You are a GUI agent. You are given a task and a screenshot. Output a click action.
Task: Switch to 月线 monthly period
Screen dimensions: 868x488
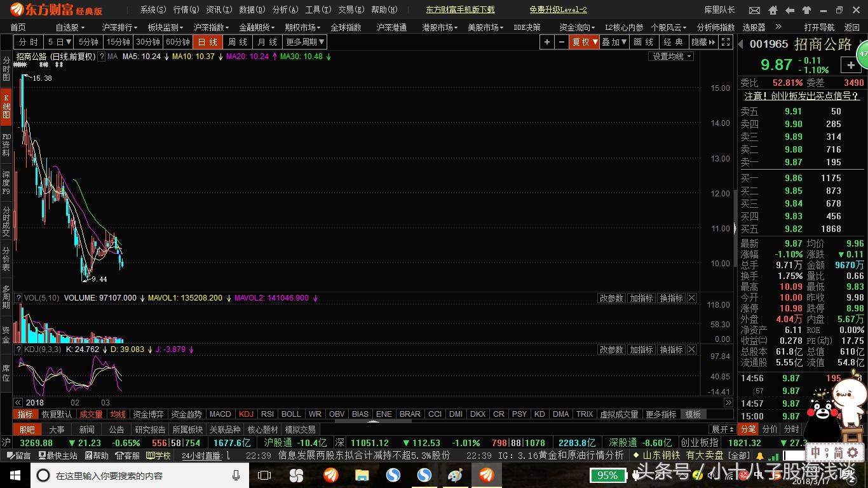coord(267,42)
